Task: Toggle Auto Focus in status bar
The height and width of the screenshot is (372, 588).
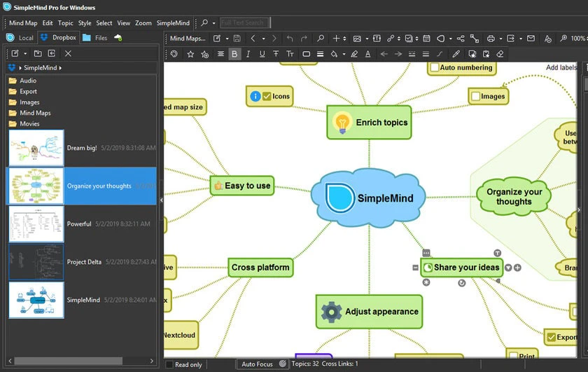Action: 262,364
